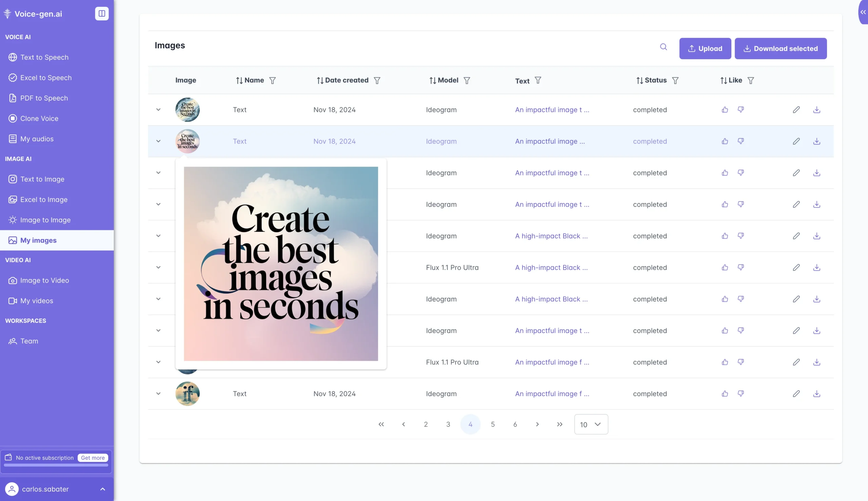Open the PDF to Speech converter
The height and width of the screenshot is (501, 868).
tap(44, 98)
